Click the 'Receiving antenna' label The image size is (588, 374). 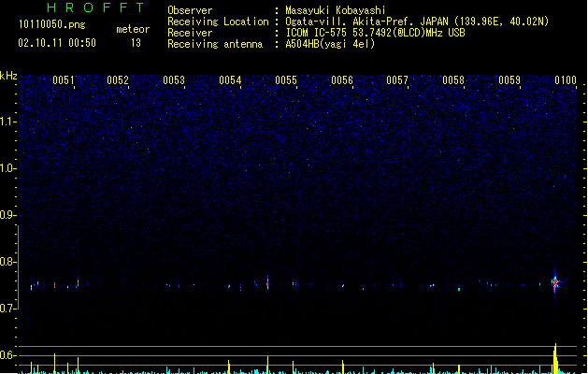pyautogui.click(x=215, y=44)
